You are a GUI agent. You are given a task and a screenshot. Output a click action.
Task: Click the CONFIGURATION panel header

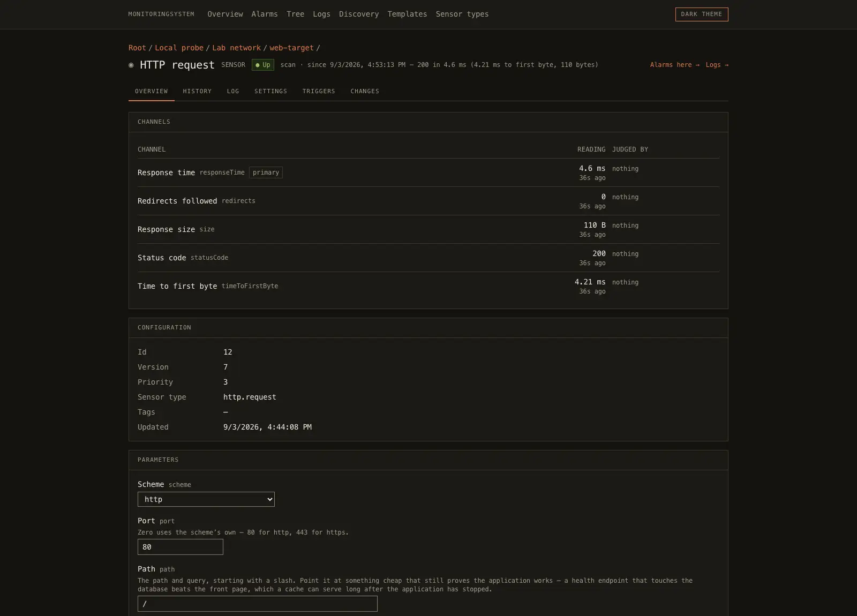(428, 328)
